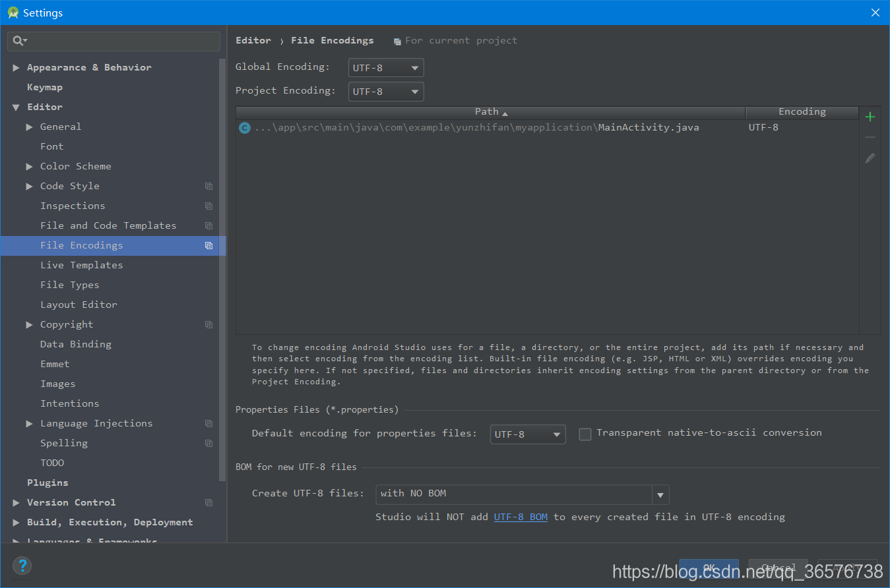Follow the UTF-8 BOM link

coord(521,517)
